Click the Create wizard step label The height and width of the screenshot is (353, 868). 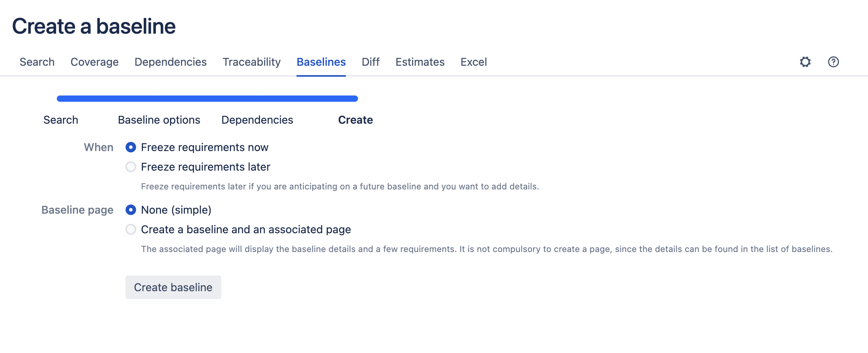click(x=355, y=120)
